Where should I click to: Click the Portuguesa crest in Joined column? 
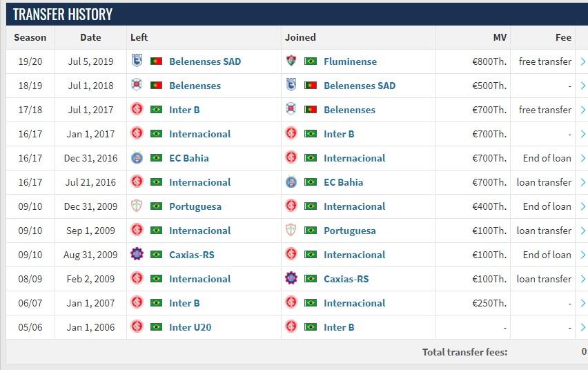[x=291, y=231]
